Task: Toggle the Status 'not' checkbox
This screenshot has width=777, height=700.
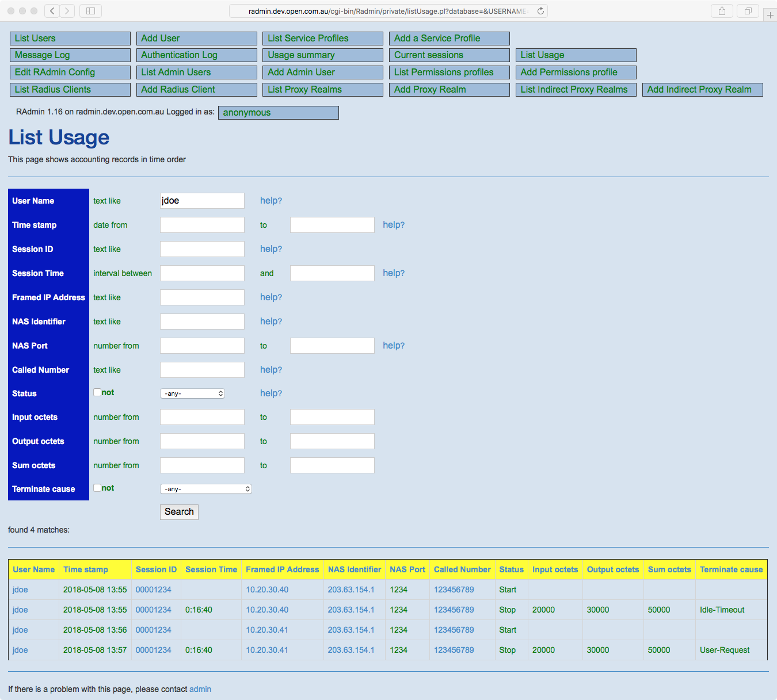Action: pos(97,392)
